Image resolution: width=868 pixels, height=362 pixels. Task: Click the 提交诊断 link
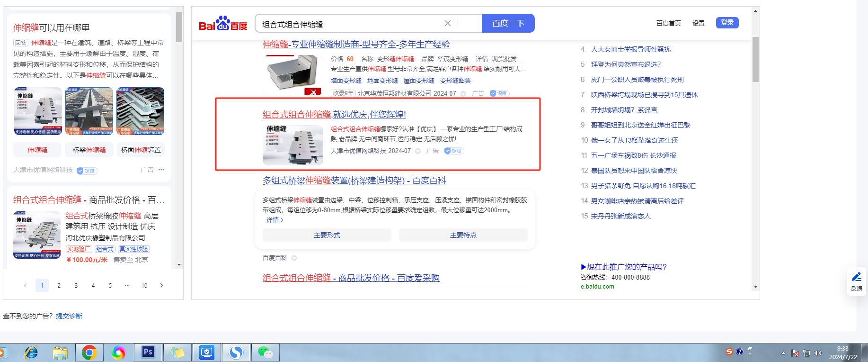pyautogui.click(x=69, y=316)
